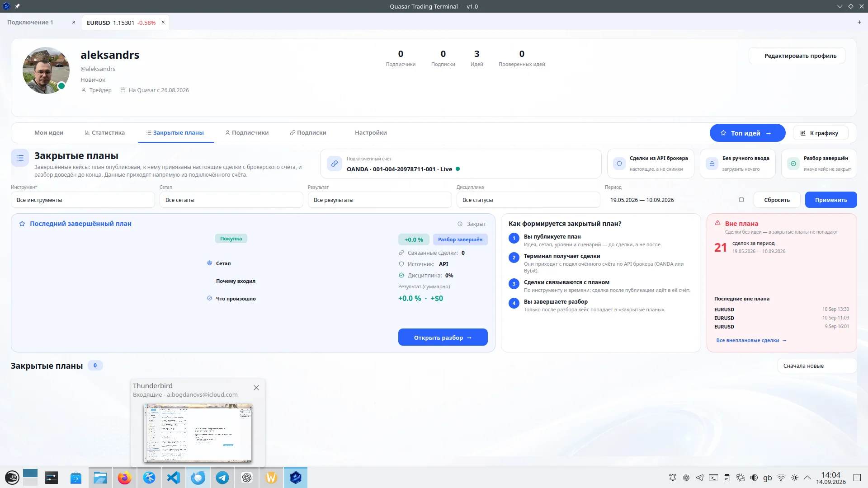Click the Сбросить filter button
Viewport: 868px width, 488px height.
pos(777,200)
